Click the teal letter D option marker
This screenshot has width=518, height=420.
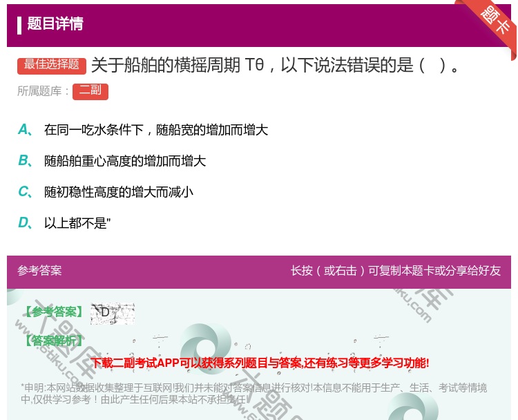pos(25,222)
